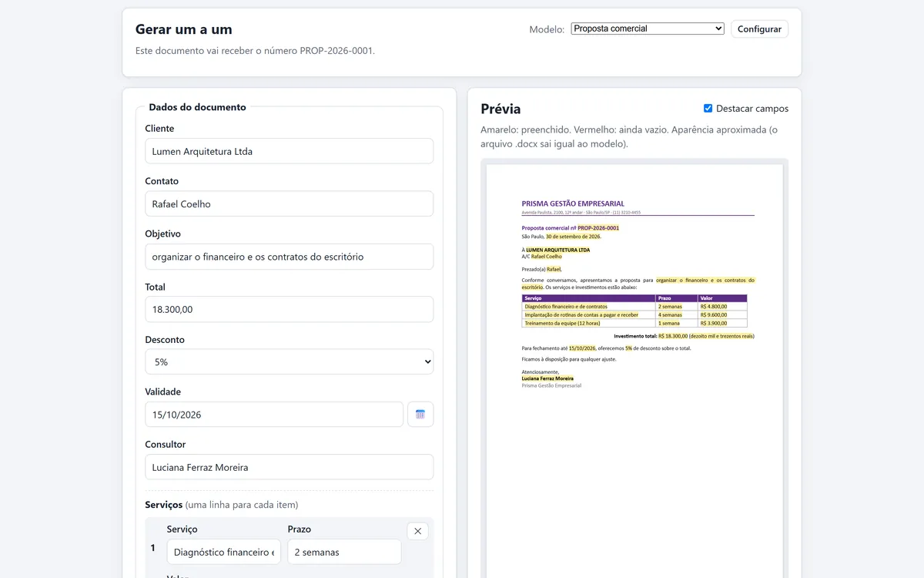Open the calendar picker beside Validade
Screen dimensions: 924x578
click(420, 414)
